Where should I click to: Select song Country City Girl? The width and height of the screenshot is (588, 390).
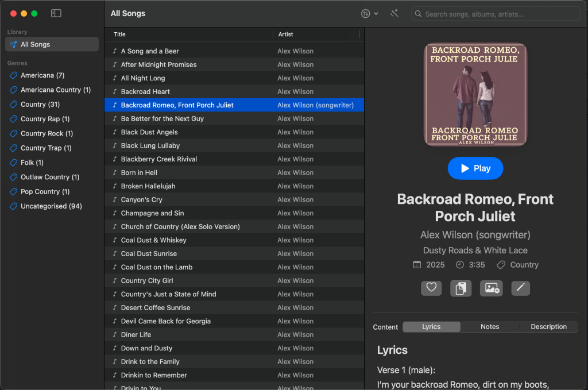click(234, 280)
